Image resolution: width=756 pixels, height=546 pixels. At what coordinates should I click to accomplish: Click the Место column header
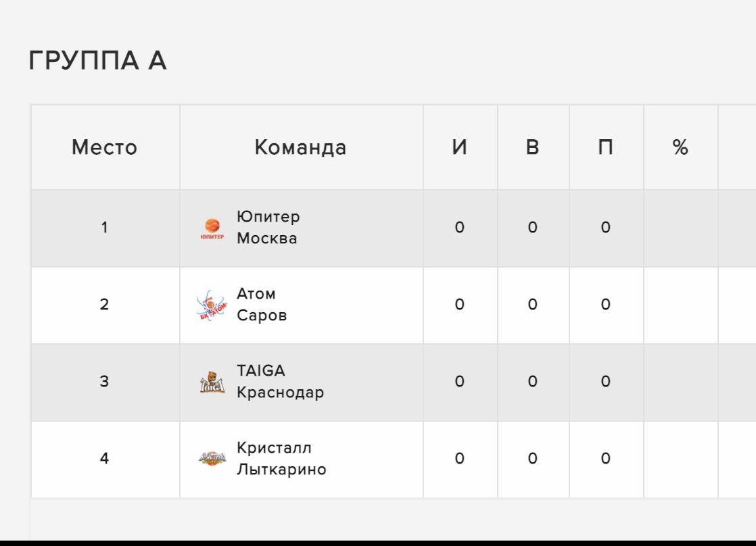(105, 147)
